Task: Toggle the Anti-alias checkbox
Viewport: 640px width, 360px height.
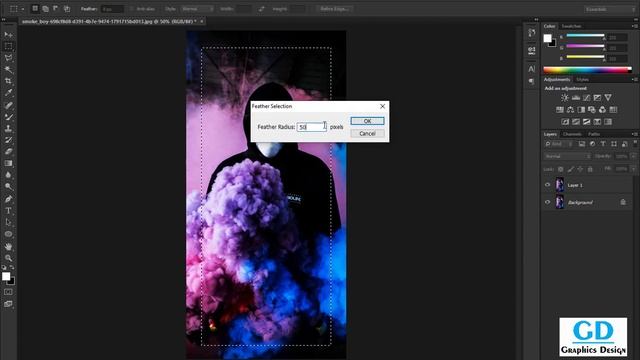Action: 132,9
